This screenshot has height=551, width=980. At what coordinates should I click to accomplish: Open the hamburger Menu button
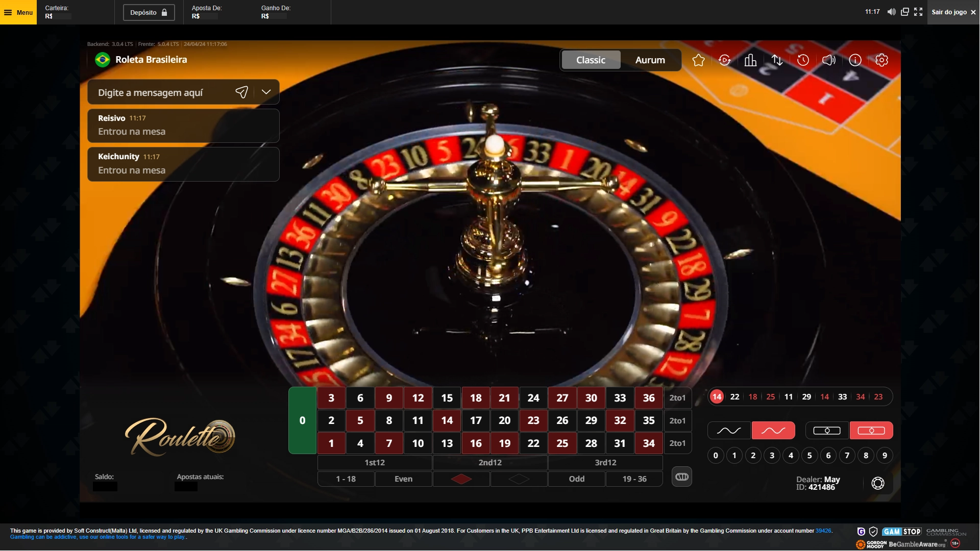point(18,12)
